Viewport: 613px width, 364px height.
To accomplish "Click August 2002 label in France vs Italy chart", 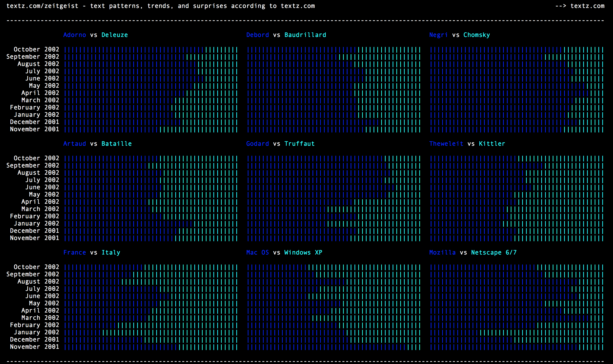I will [x=38, y=281].
